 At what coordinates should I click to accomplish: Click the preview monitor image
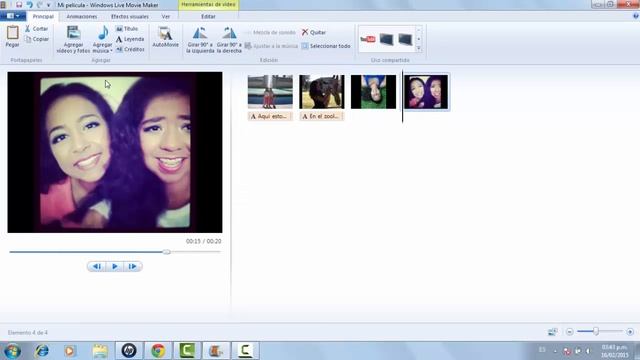115,152
